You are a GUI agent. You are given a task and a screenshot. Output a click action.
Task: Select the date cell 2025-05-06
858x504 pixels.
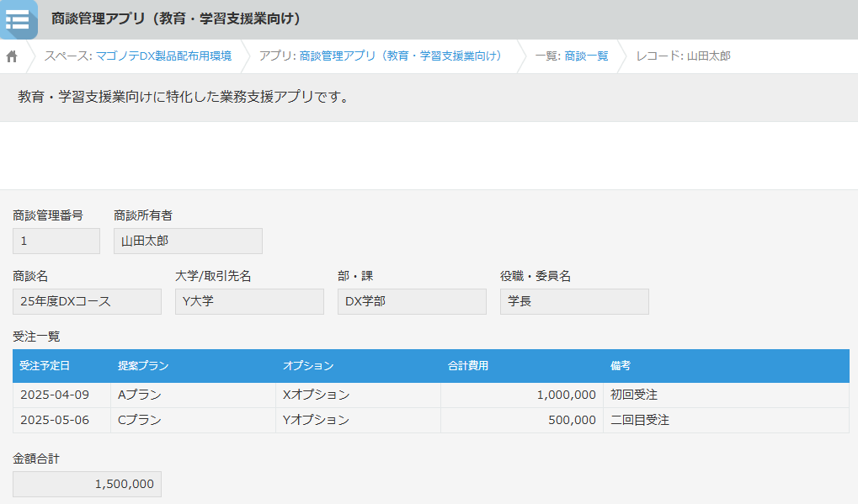(x=61, y=421)
